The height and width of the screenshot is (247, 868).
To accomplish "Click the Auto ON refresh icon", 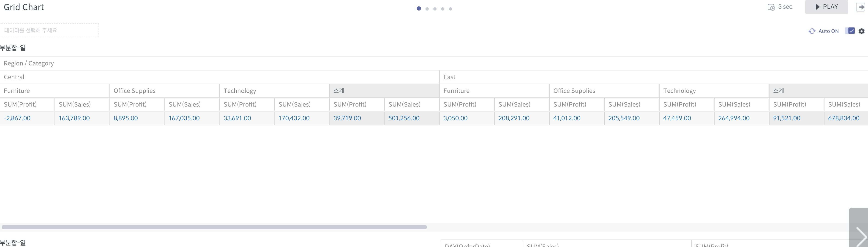I will (812, 31).
